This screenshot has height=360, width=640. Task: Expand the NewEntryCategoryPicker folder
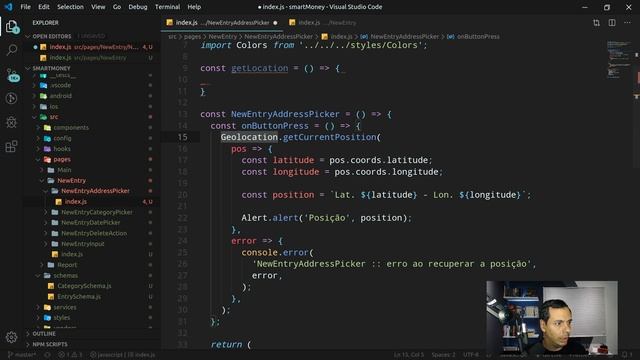[46, 212]
